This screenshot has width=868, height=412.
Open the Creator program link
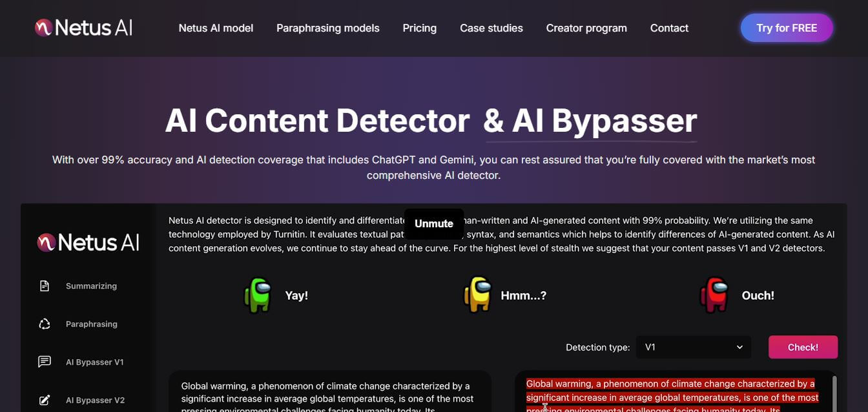pyautogui.click(x=586, y=28)
